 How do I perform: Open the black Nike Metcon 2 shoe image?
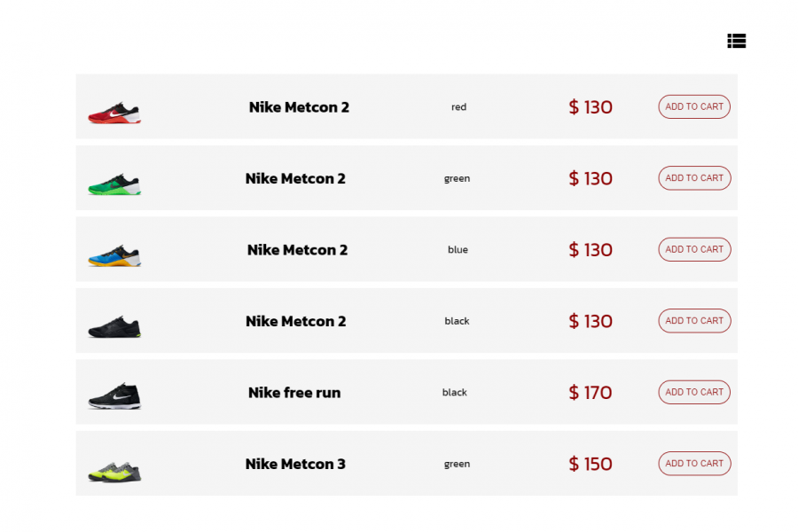pyautogui.click(x=114, y=326)
